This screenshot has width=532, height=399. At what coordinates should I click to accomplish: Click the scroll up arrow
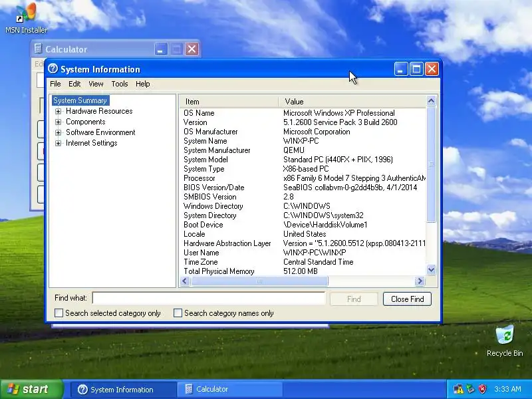point(431,101)
